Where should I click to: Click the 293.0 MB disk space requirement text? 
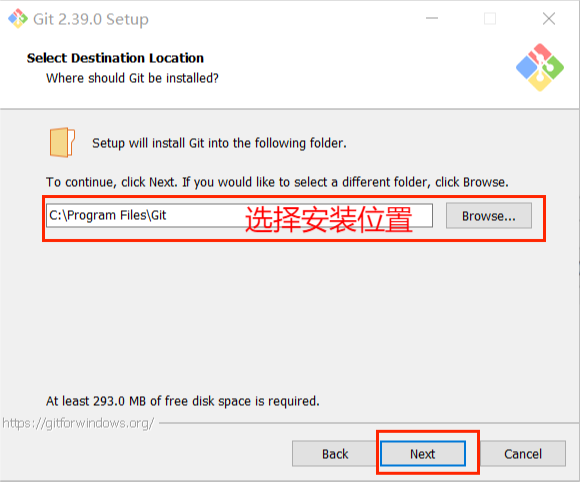pos(183,401)
